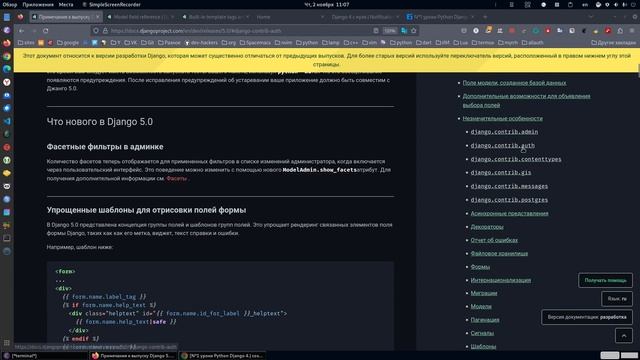Screen dimensions: 640x360
Task: Open the 'google' bookmarks folder
Action: tap(68, 42)
